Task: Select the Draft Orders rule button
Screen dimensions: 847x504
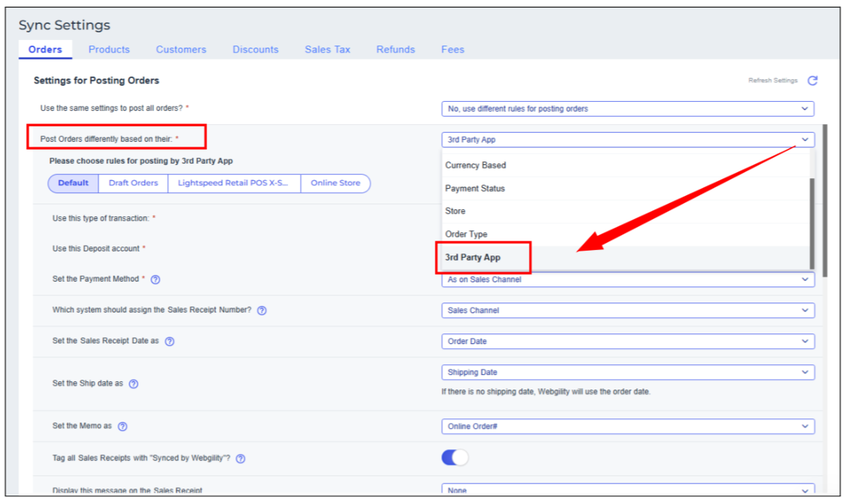Action: (x=133, y=183)
